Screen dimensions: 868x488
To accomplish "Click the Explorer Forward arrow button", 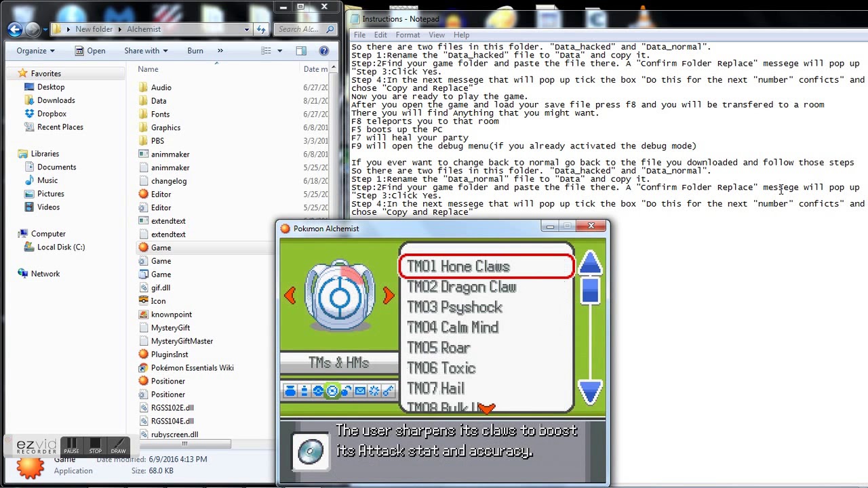I will click(33, 29).
